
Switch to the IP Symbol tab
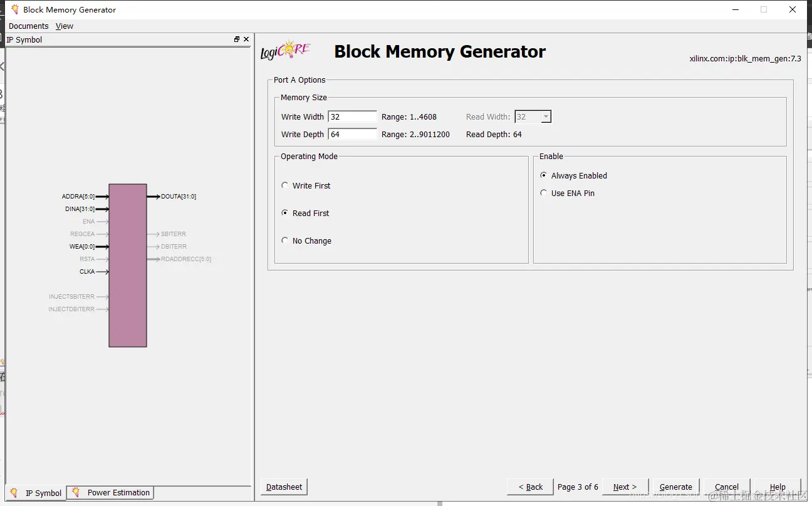point(36,493)
